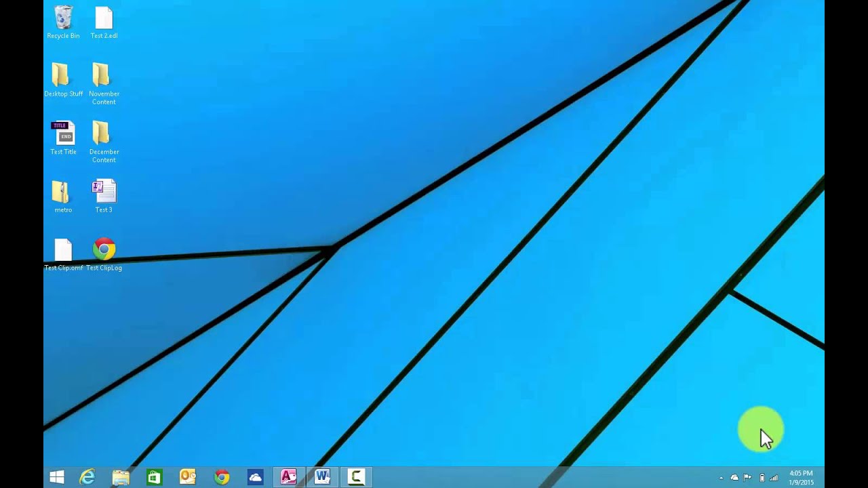Select the November Content folder

[x=104, y=84]
